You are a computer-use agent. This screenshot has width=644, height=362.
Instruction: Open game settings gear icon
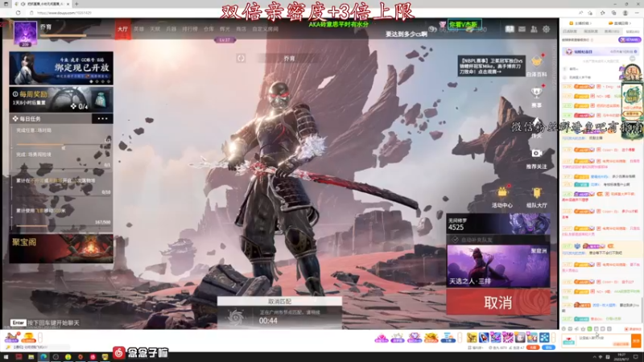(x=546, y=29)
